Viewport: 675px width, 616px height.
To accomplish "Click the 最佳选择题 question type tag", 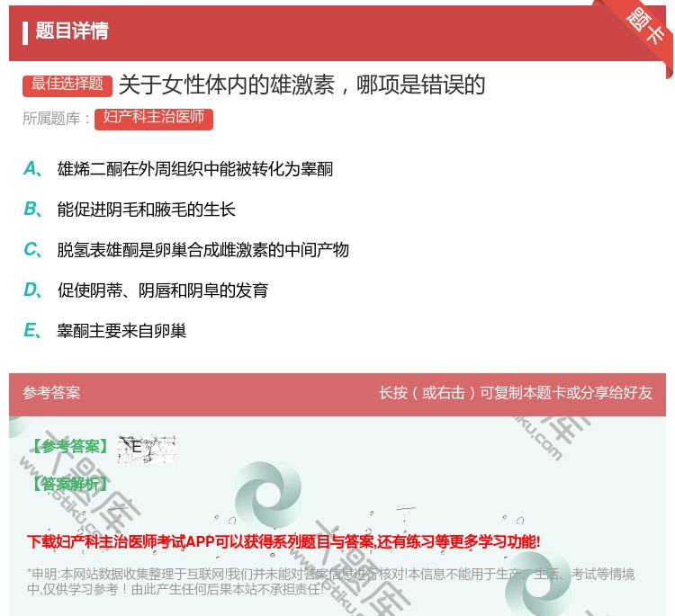I will (67, 85).
